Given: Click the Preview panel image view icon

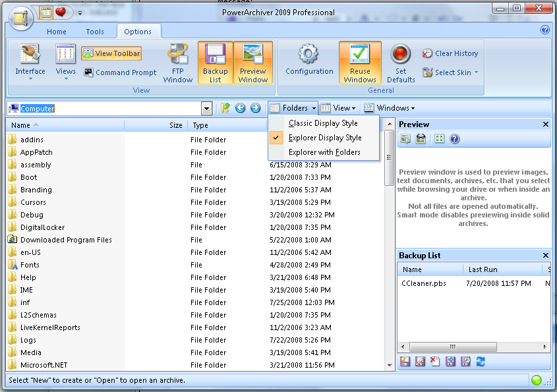Looking at the screenshot, I should pyautogui.click(x=405, y=139).
